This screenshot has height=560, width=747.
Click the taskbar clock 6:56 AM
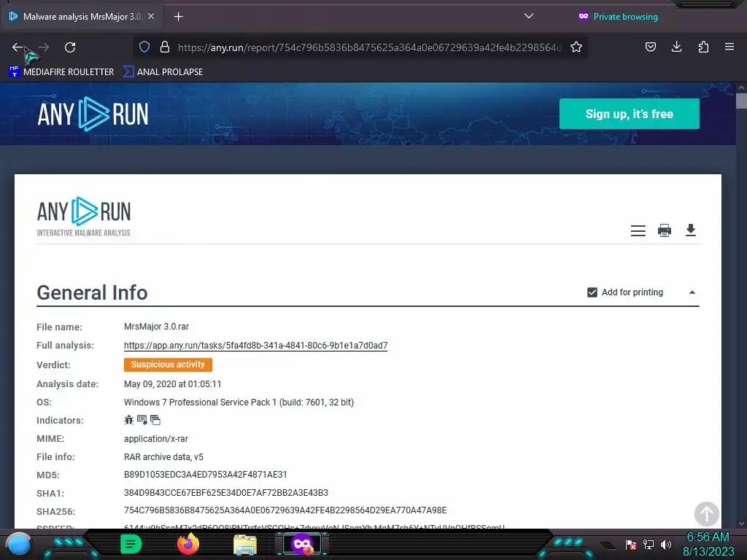tap(708, 537)
